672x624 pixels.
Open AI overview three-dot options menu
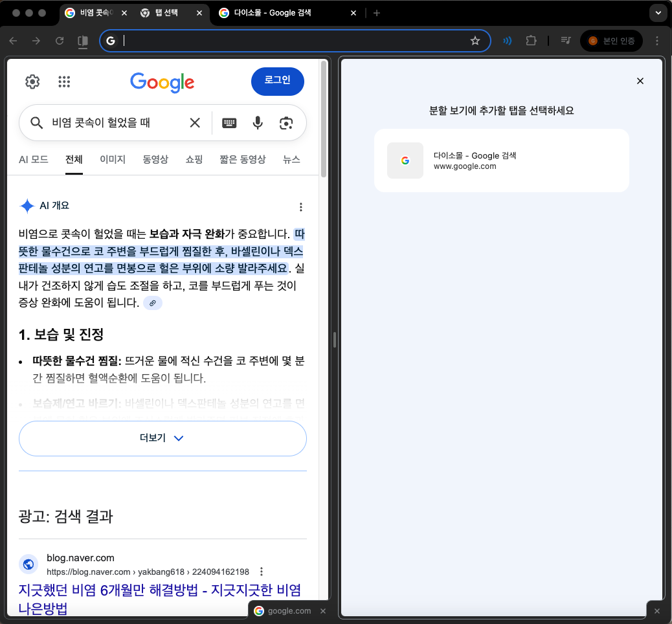(x=300, y=207)
